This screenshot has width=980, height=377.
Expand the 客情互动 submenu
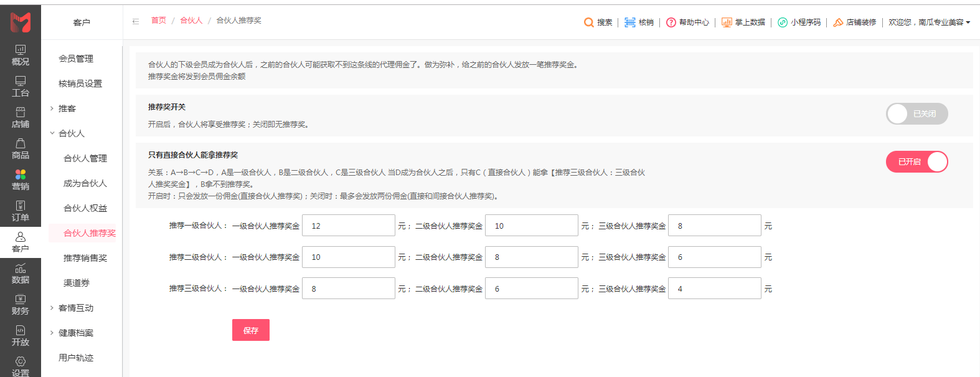[x=52, y=308]
